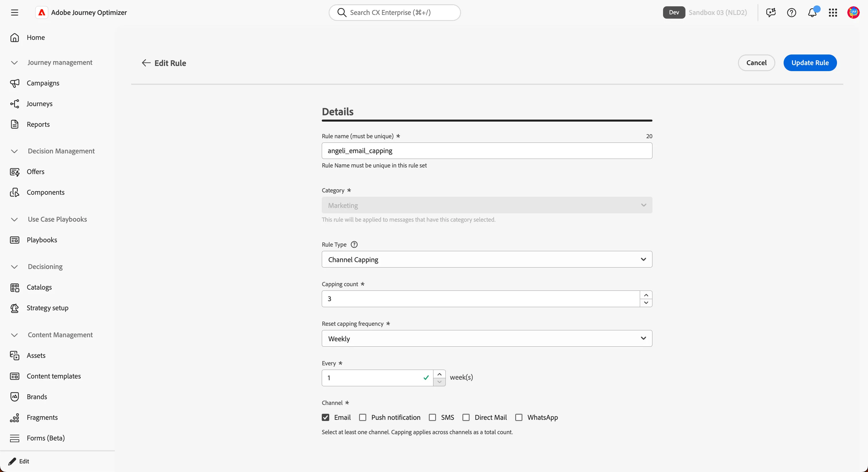The image size is (868, 472).
Task: Go to Campaigns in the sidebar
Action: 43,83
